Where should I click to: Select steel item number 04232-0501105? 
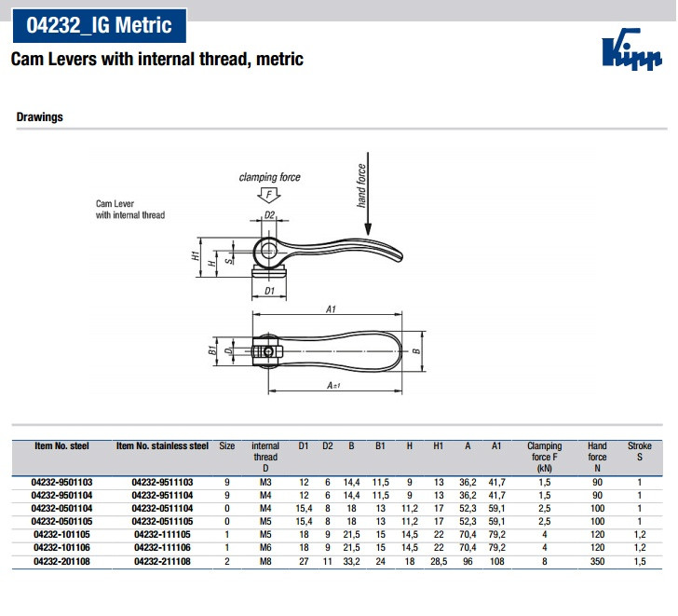pyautogui.click(x=61, y=522)
